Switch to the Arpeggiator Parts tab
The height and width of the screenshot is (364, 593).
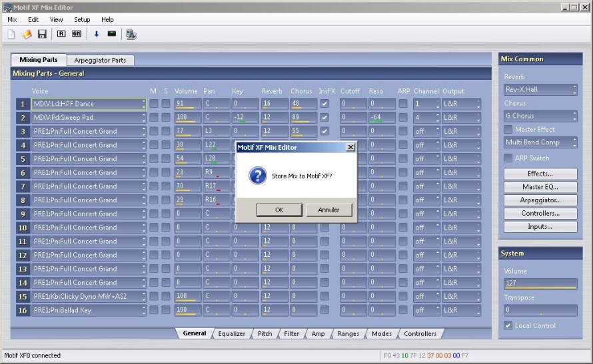pos(100,61)
